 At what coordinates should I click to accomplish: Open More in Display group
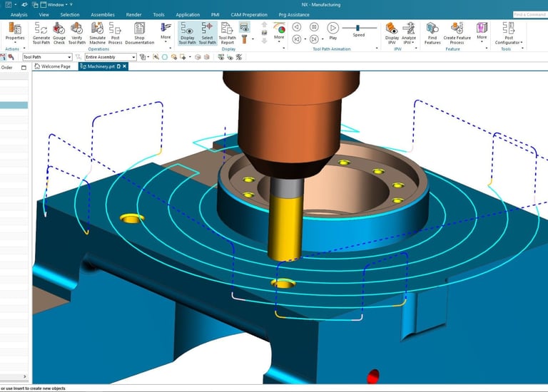point(279,32)
